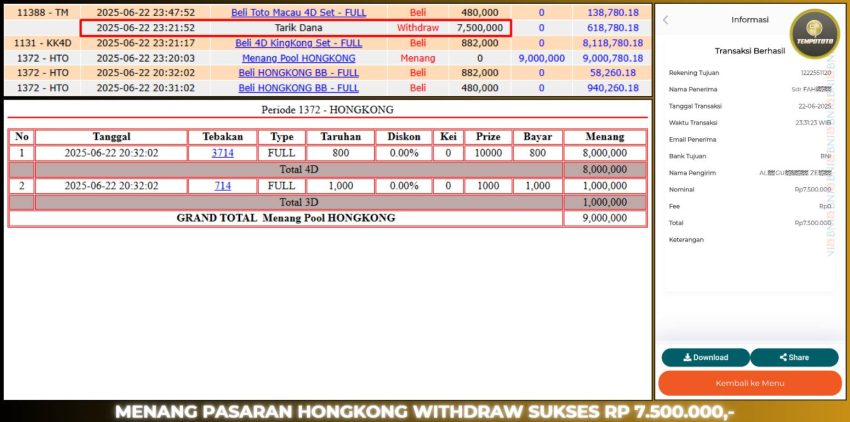Click the 11388 - TM period cell

pos(42,12)
